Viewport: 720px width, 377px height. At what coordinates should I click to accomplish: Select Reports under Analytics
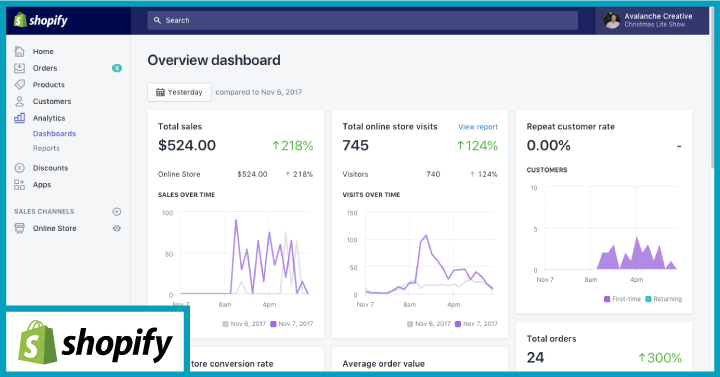pyautogui.click(x=46, y=148)
